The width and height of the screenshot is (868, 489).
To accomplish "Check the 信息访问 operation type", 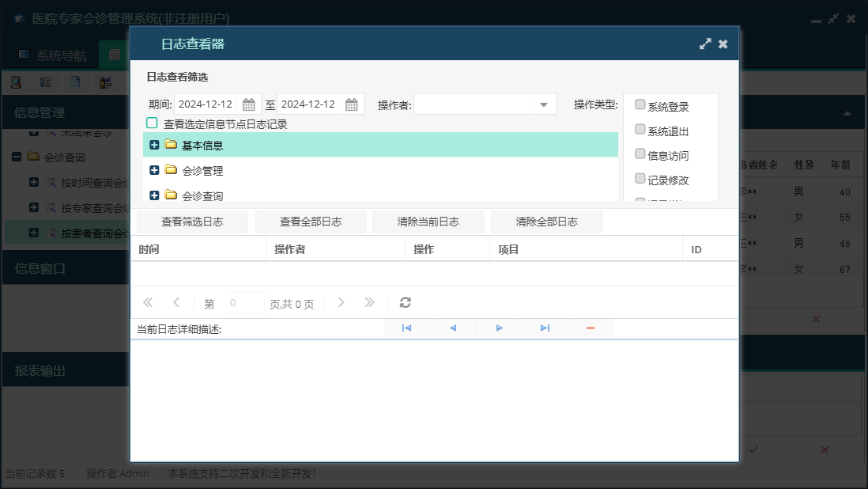I will click(640, 154).
